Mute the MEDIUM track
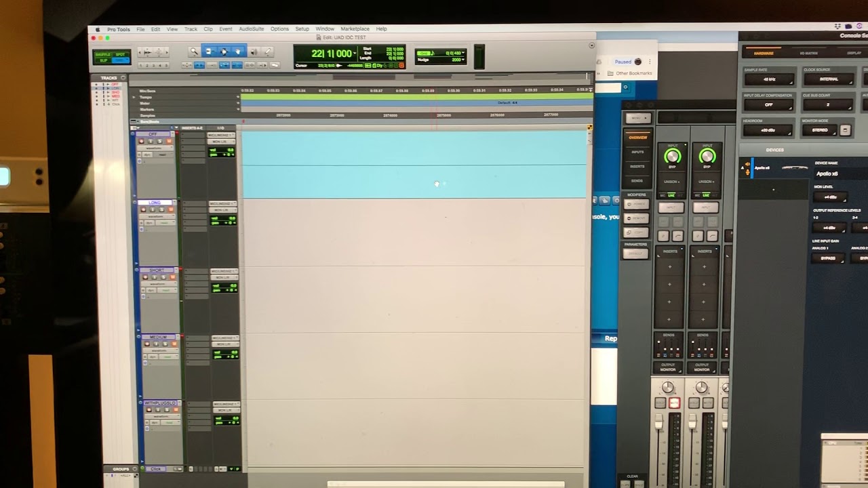The width and height of the screenshot is (868, 488). (x=173, y=344)
